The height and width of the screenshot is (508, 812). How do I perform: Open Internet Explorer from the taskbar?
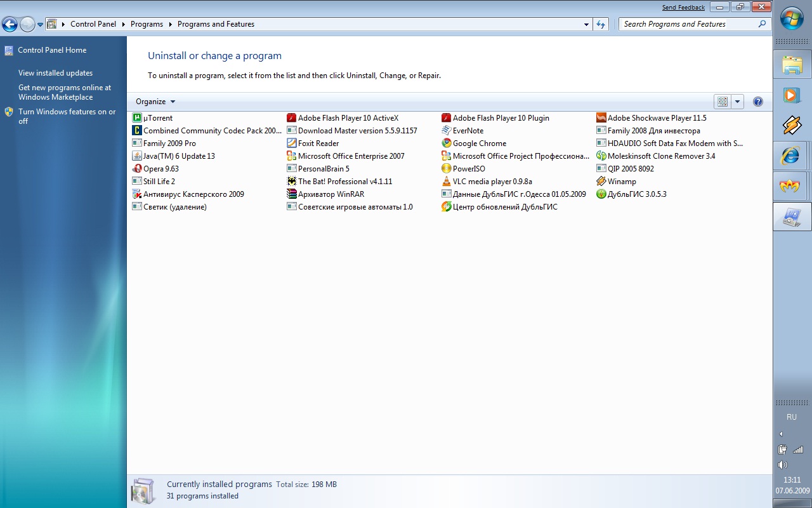(790, 156)
